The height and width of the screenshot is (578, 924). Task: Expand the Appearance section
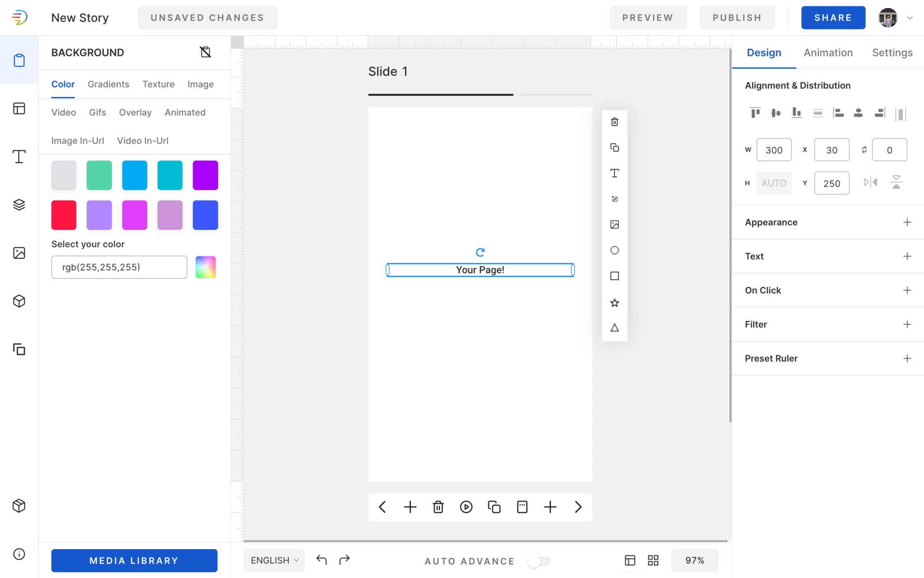[907, 222]
